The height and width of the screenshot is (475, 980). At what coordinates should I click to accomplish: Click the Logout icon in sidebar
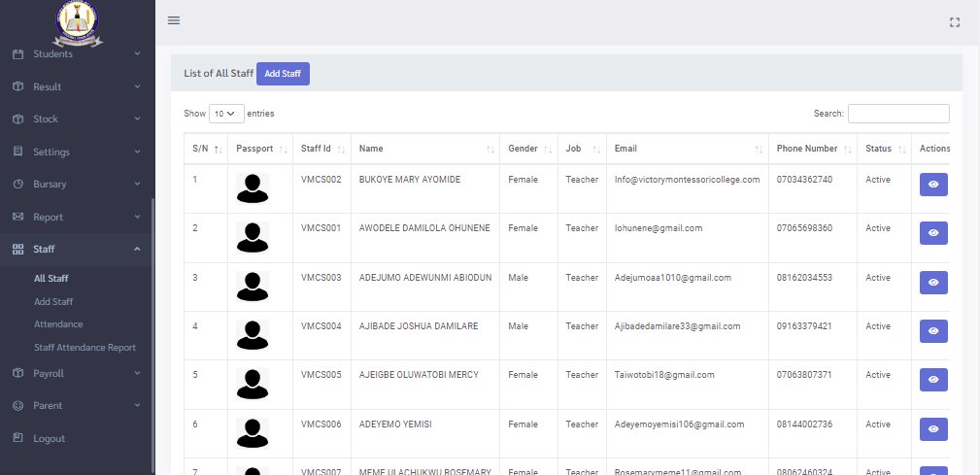[18, 437]
